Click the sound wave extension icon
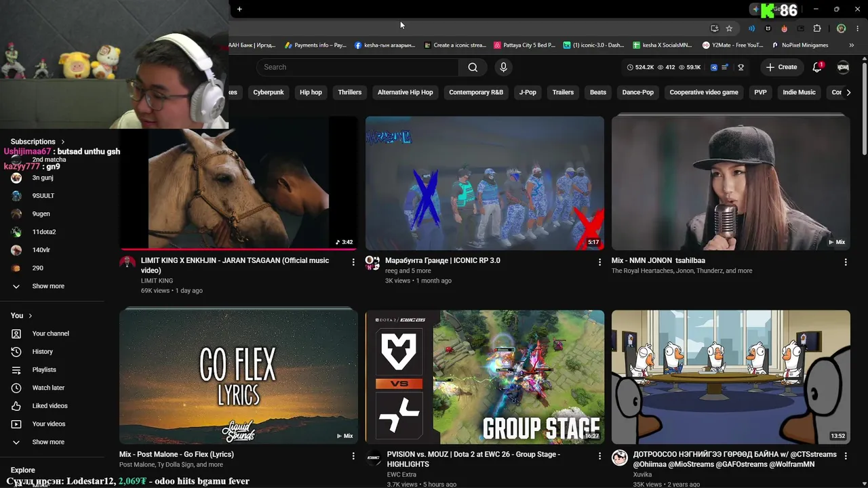The width and height of the screenshot is (868, 488). [x=751, y=28]
